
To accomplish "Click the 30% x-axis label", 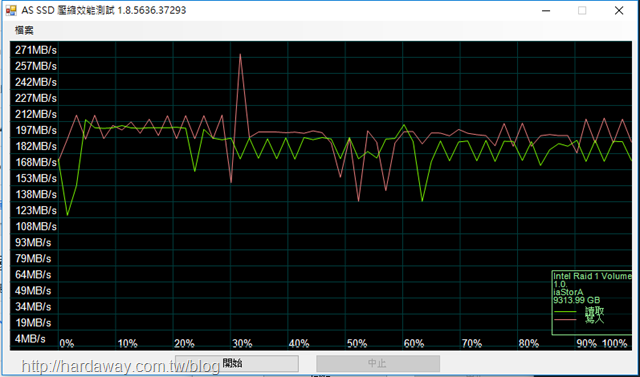I will (x=242, y=344).
